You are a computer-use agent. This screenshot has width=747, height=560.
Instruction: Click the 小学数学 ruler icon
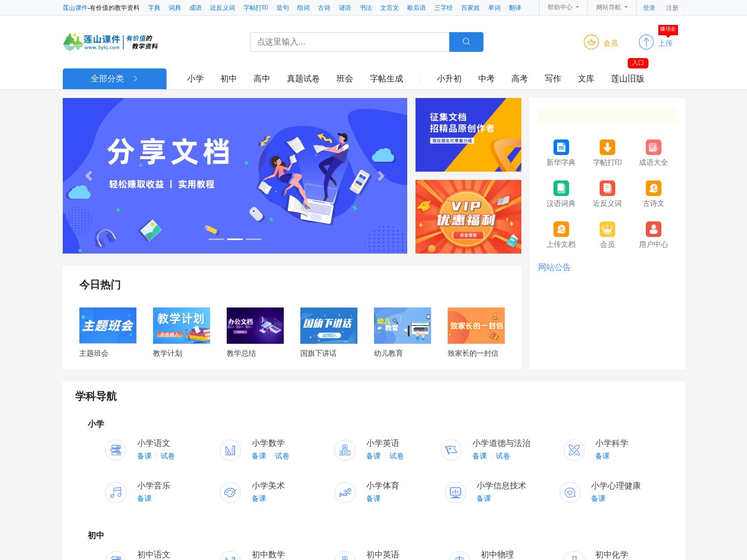tap(230, 450)
